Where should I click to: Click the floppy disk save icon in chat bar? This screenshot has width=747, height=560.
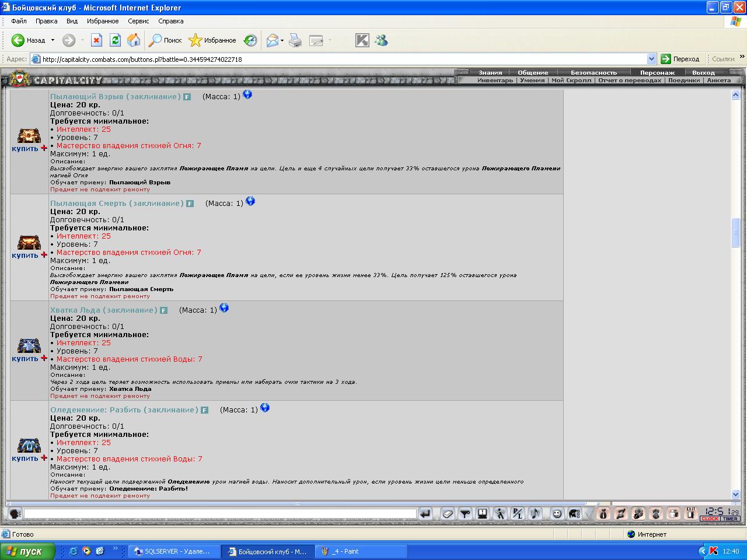pos(483,514)
